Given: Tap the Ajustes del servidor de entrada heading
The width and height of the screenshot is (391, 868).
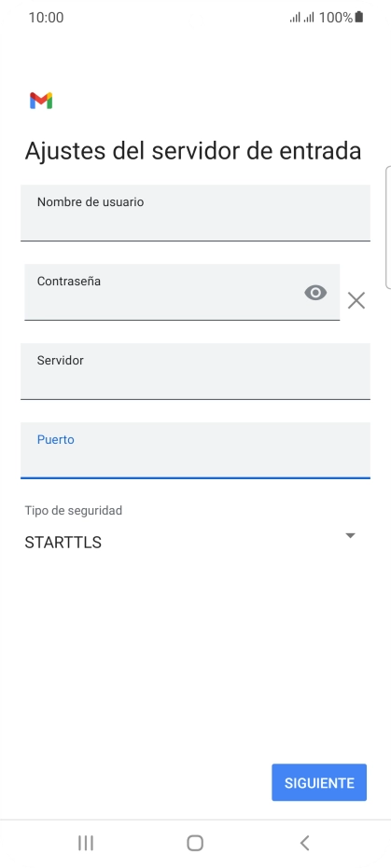Looking at the screenshot, I should [193, 151].
